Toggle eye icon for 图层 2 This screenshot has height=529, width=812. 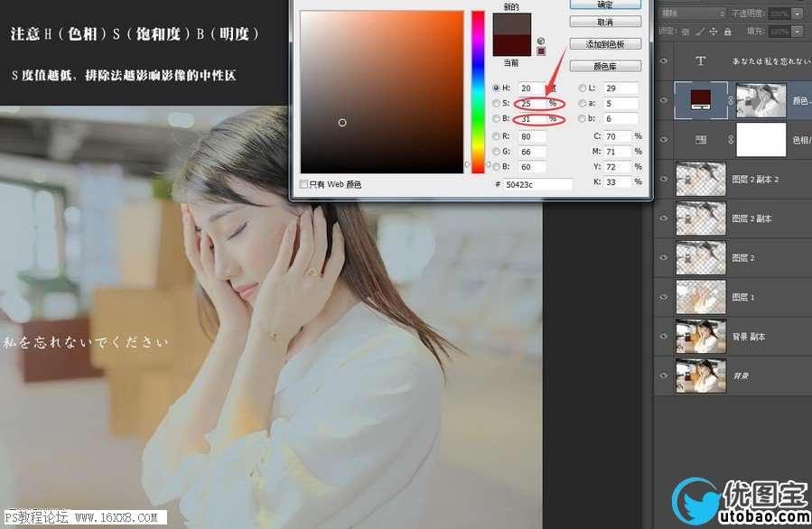[x=664, y=258]
